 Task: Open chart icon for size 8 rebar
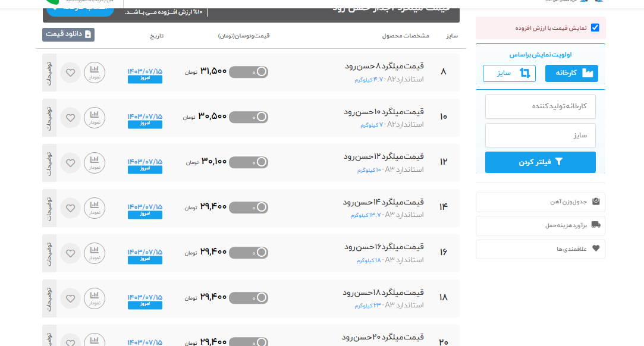[94, 73]
